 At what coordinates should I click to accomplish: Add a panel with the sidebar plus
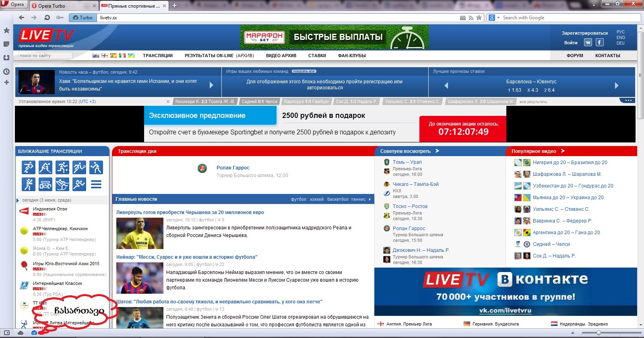(x=6, y=82)
